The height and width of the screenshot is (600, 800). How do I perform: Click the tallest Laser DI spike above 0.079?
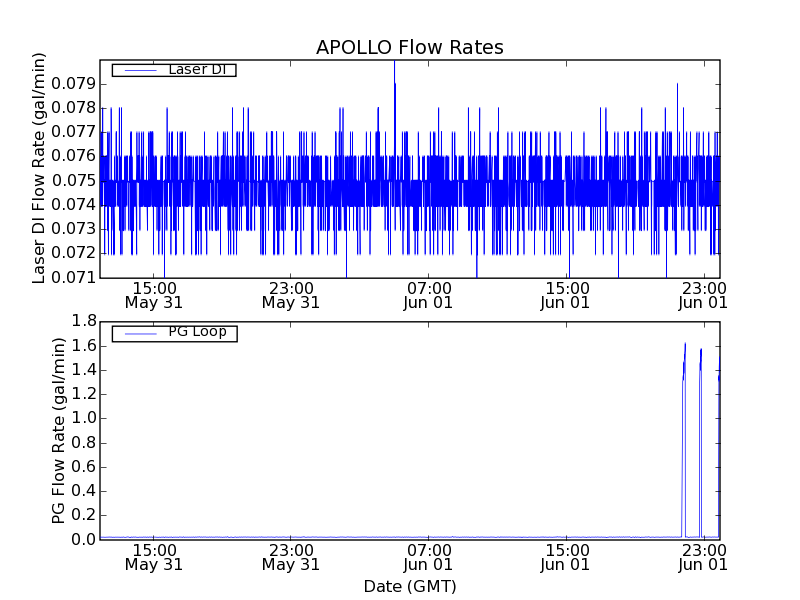(x=394, y=64)
